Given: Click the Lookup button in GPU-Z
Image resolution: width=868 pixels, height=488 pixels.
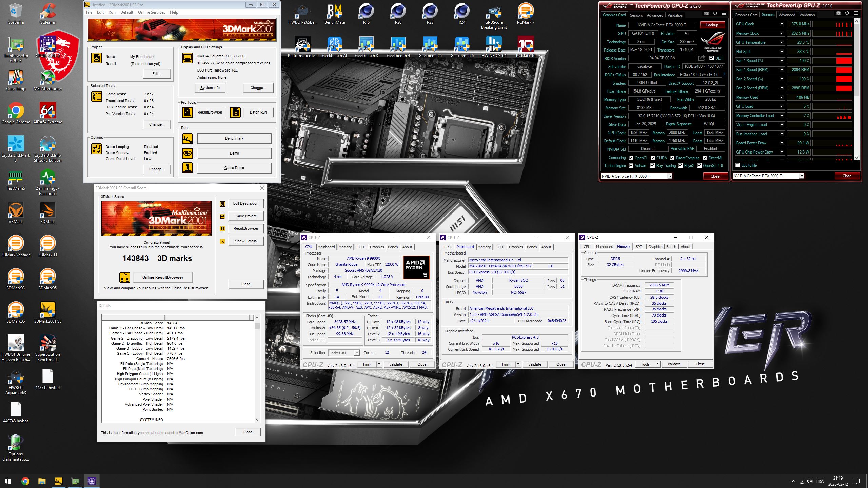Looking at the screenshot, I should (x=712, y=25).
